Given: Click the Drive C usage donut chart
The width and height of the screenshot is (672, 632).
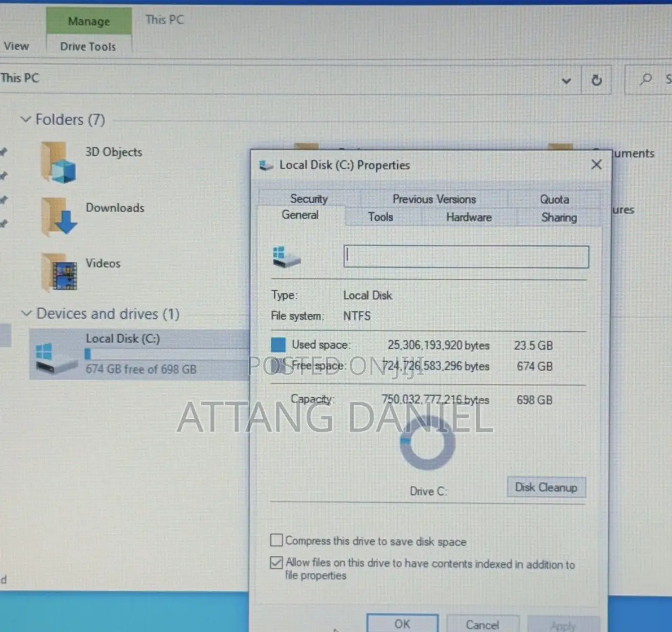Looking at the screenshot, I should point(427,442).
